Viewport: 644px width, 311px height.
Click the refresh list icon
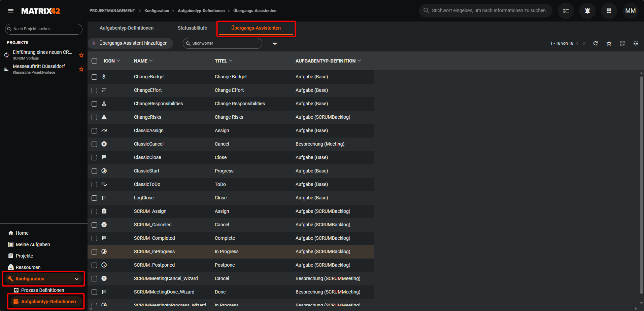[595, 43]
